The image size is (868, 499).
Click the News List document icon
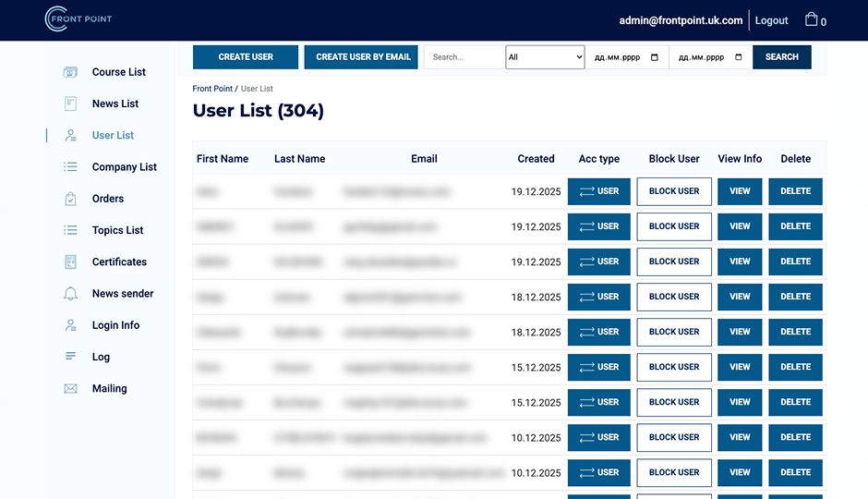(x=70, y=103)
